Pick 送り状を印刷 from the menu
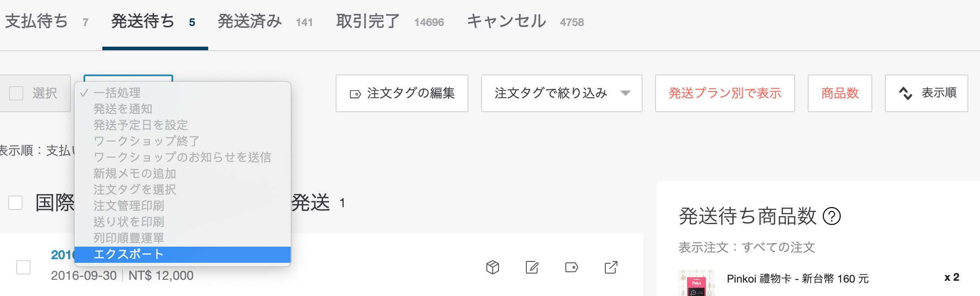 129,222
